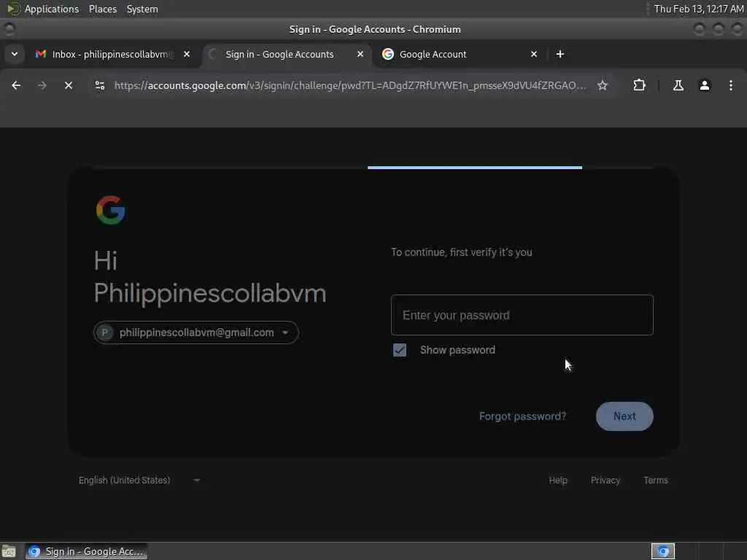Viewport: 747px width, 560px height.
Task: Open the Extensions puzzle icon
Action: 639,85
